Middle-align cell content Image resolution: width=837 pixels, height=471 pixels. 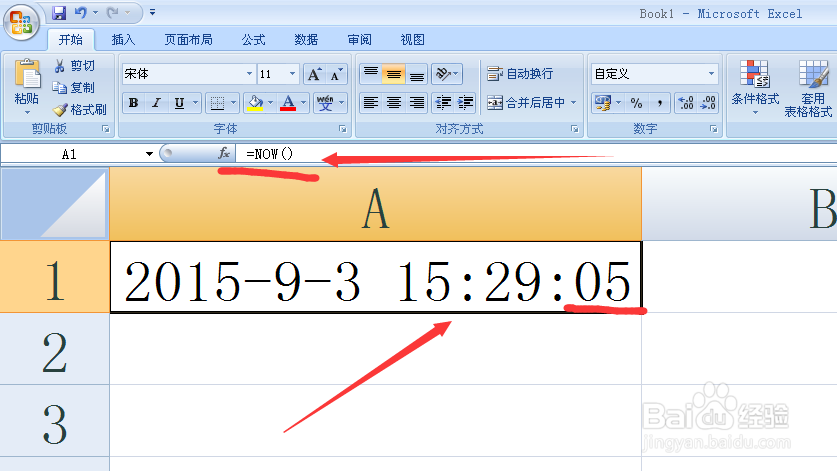click(393, 74)
